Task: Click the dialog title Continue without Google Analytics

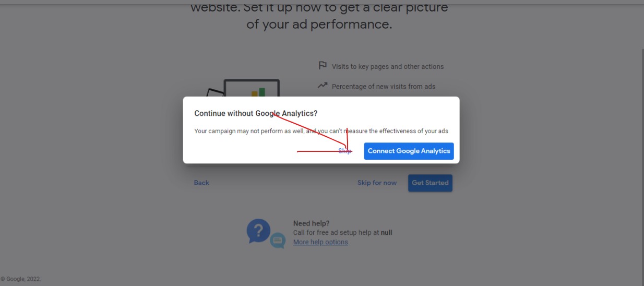Action: [x=256, y=113]
